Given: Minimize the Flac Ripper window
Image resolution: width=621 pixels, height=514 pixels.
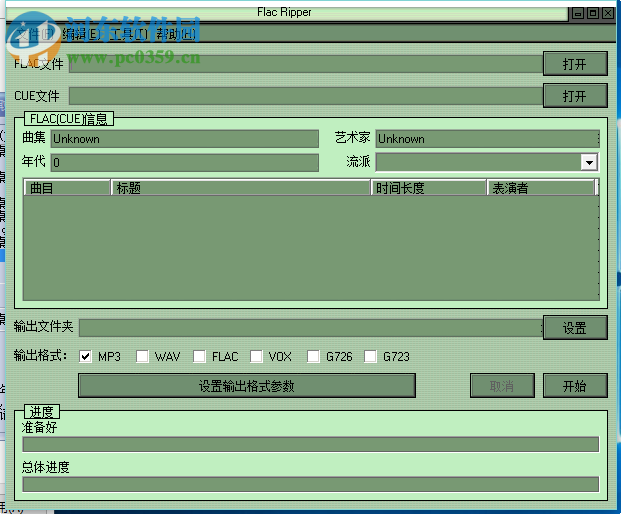Looking at the screenshot, I should point(578,13).
